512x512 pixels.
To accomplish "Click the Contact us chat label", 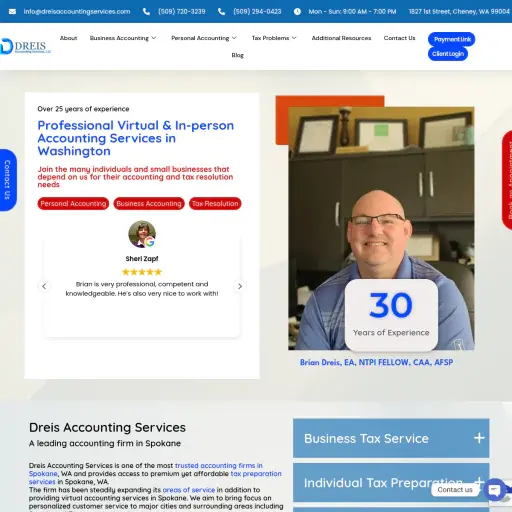I will [x=455, y=490].
